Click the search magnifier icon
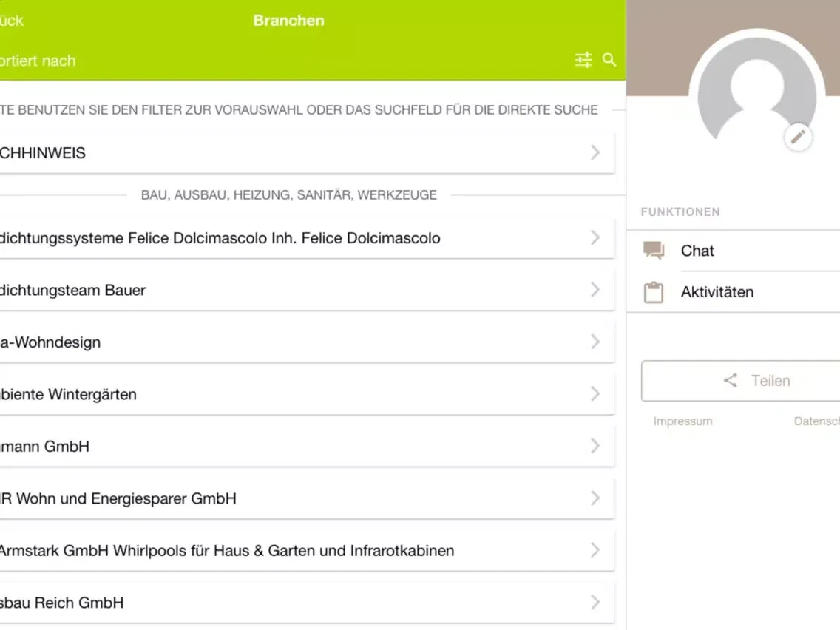This screenshot has width=840, height=630. pyautogui.click(x=609, y=59)
